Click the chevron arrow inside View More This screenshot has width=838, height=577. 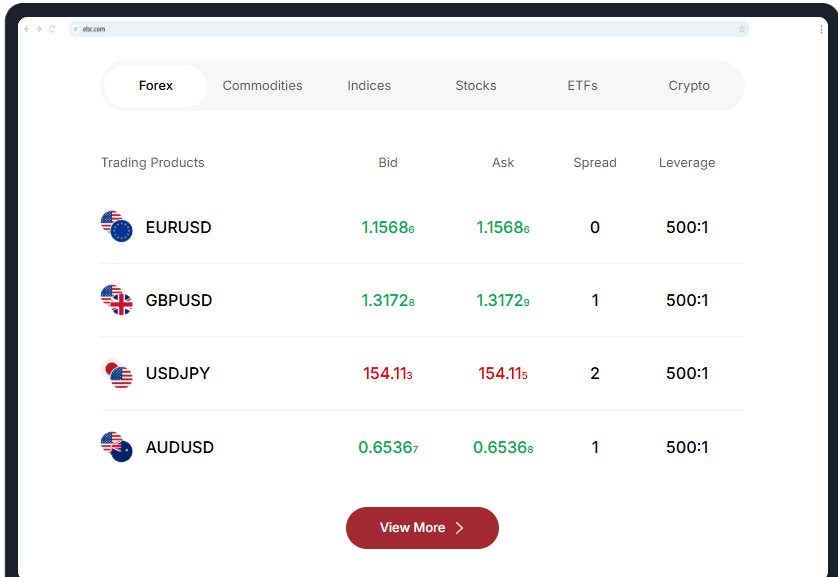click(460, 528)
